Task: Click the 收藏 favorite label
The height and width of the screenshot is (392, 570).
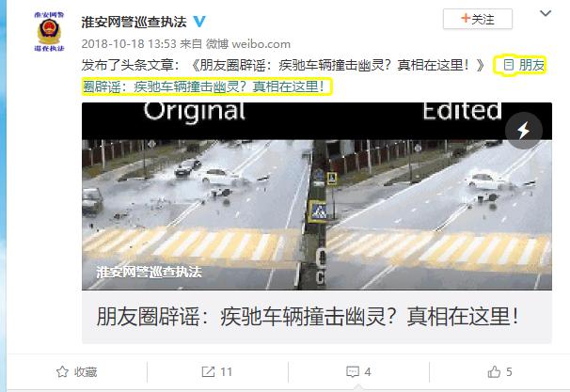Action: (86, 372)
